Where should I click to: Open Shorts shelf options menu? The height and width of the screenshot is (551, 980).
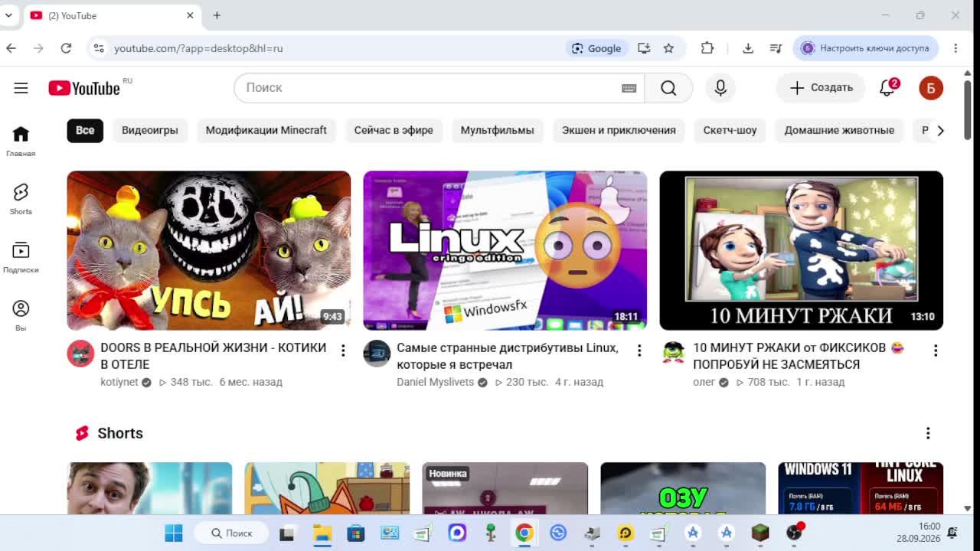tap(928, 433)
